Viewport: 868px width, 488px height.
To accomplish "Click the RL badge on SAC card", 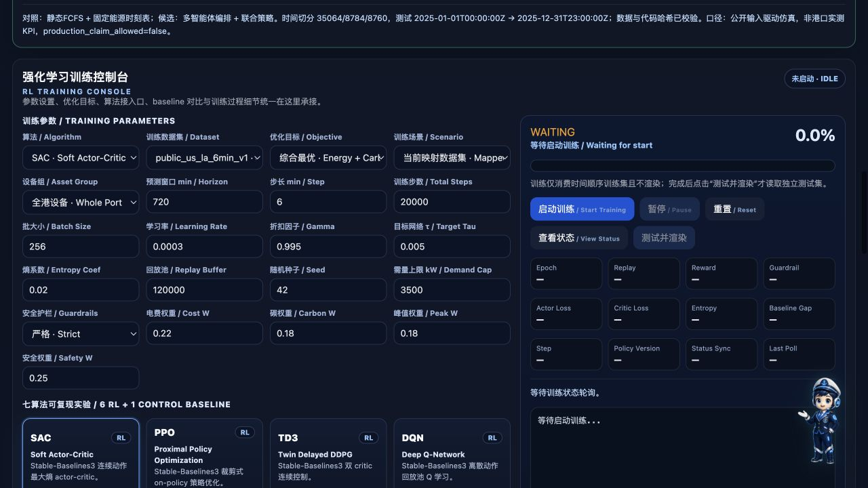I will point(121,438).
